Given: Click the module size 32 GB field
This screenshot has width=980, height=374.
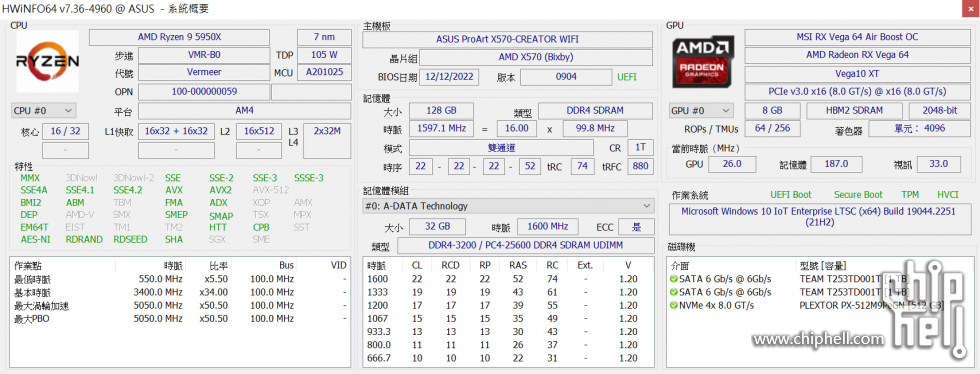Looking at the screenshot, I should pos(438,226).
